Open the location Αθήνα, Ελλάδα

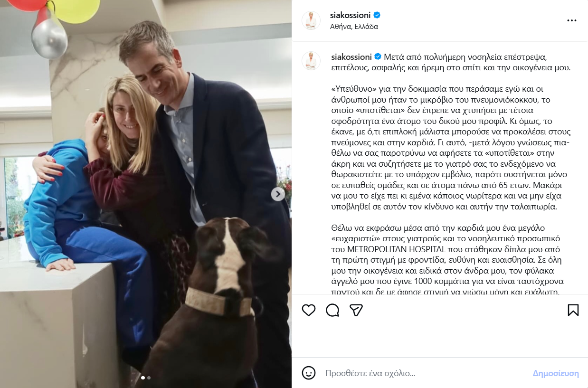pos(354,27)
